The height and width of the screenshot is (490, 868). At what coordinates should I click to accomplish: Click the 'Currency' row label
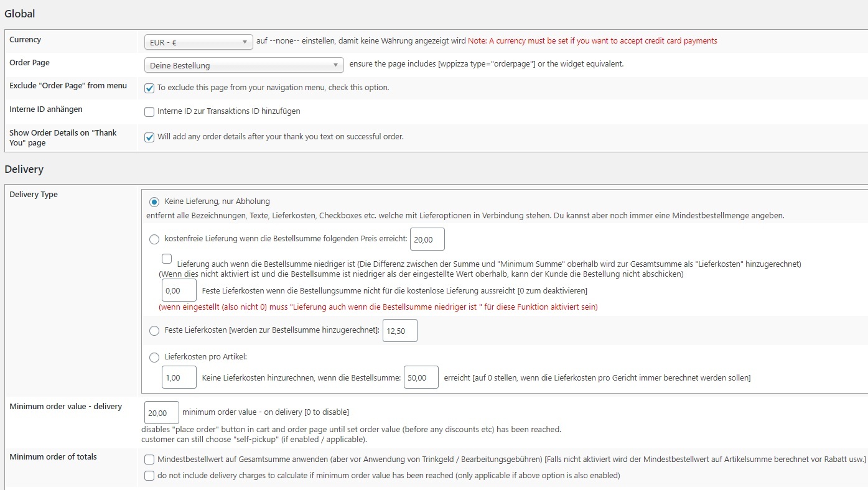26,40
